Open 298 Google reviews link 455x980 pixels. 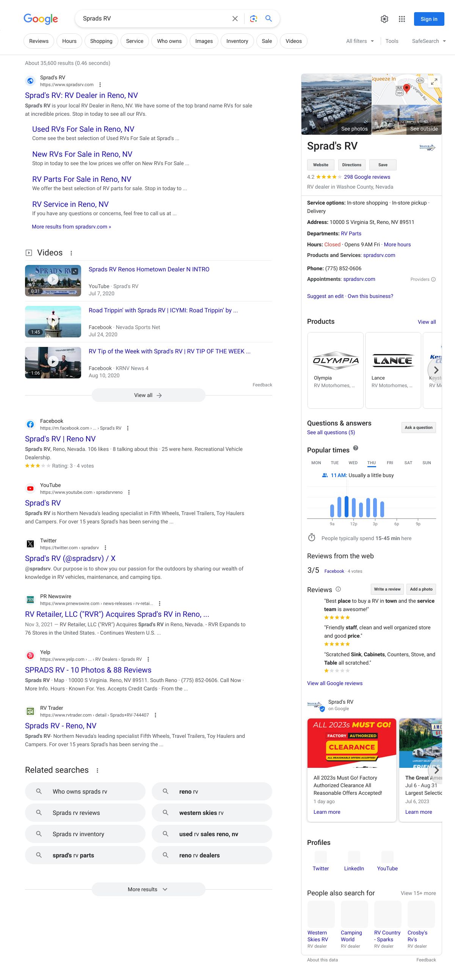point(367,177)
